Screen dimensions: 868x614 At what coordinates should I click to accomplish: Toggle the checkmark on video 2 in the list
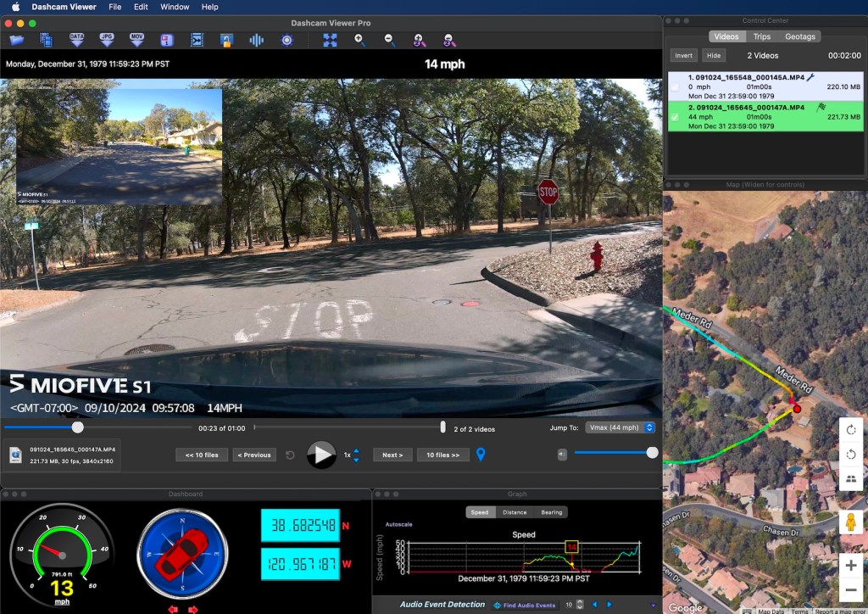point(675,117)
